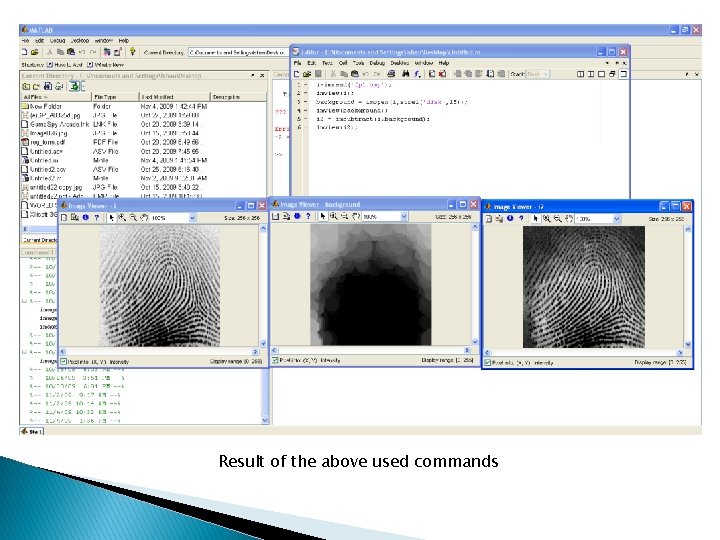Open Help lightbulb icon in MATLAB toolbar
720x540 pixels.
133,52
